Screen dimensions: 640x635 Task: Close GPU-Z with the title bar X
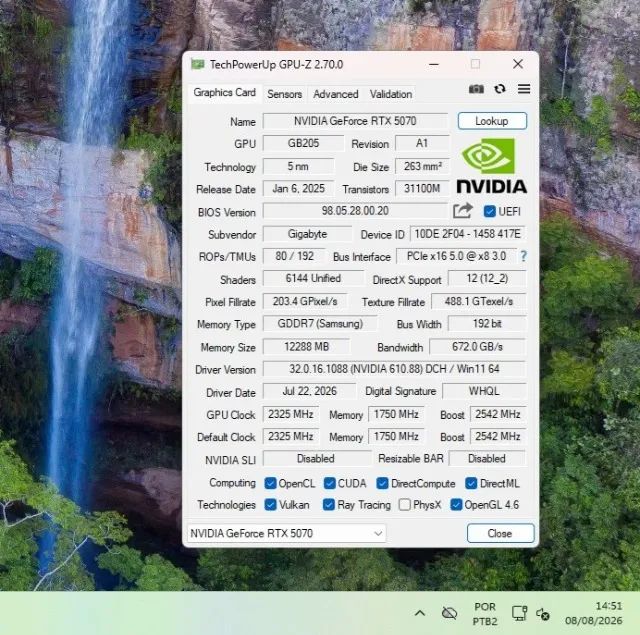click(x=518, y=64)
